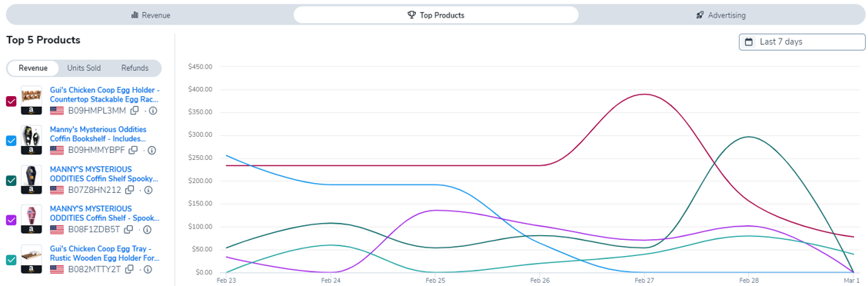Screen dimensions: 868x286
Task: Click the $400.00 y-axis label
Action: pyautogui.click(x=199, y=90)
